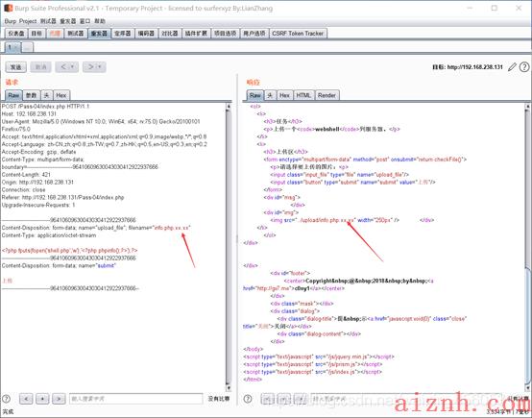Switch to the 测试器 tool tab
This screenshot has width=532, height=418.
click(75, 34)
